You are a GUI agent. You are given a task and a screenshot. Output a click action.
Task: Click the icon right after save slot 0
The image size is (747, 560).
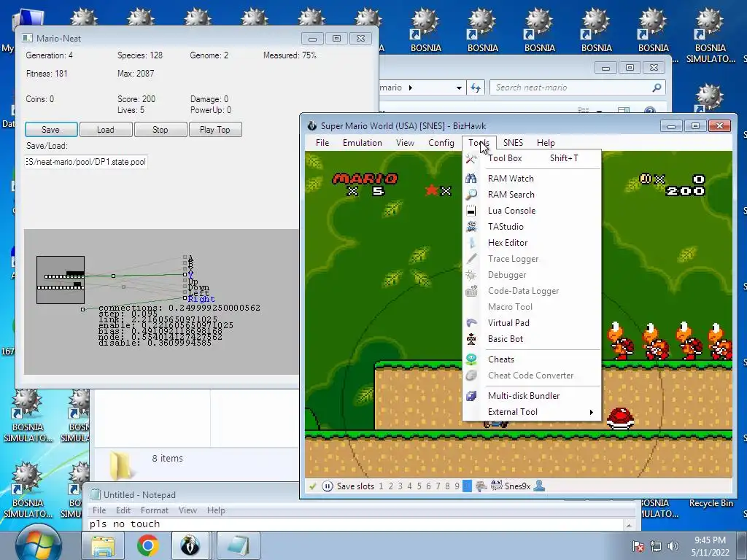tap(481, 486)
